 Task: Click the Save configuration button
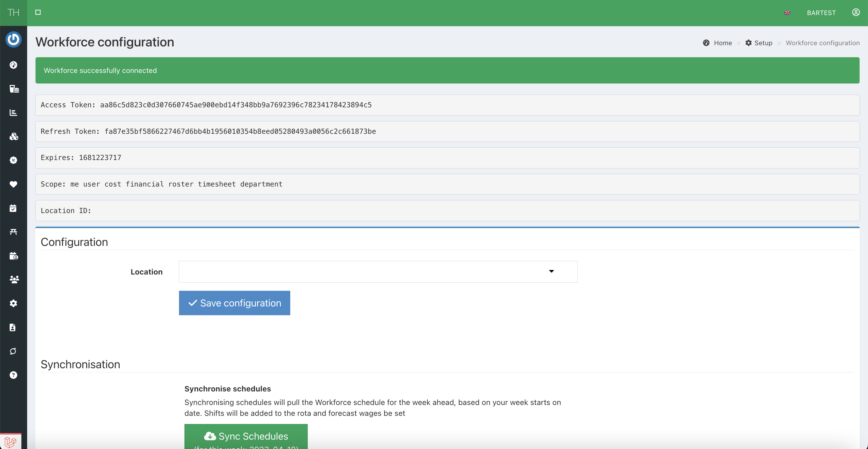tap(234, 303)
